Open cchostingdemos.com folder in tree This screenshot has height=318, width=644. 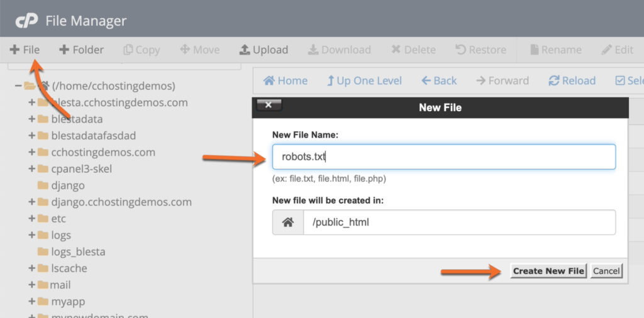103,152
